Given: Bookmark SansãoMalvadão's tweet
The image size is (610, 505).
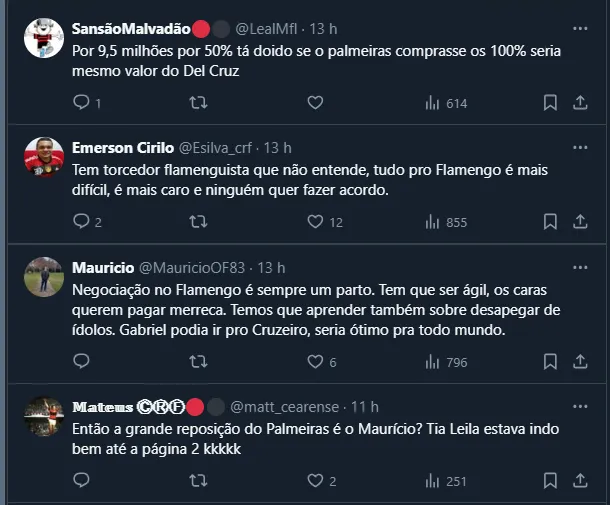Looking at the screenshot, I should click(550, 102).
